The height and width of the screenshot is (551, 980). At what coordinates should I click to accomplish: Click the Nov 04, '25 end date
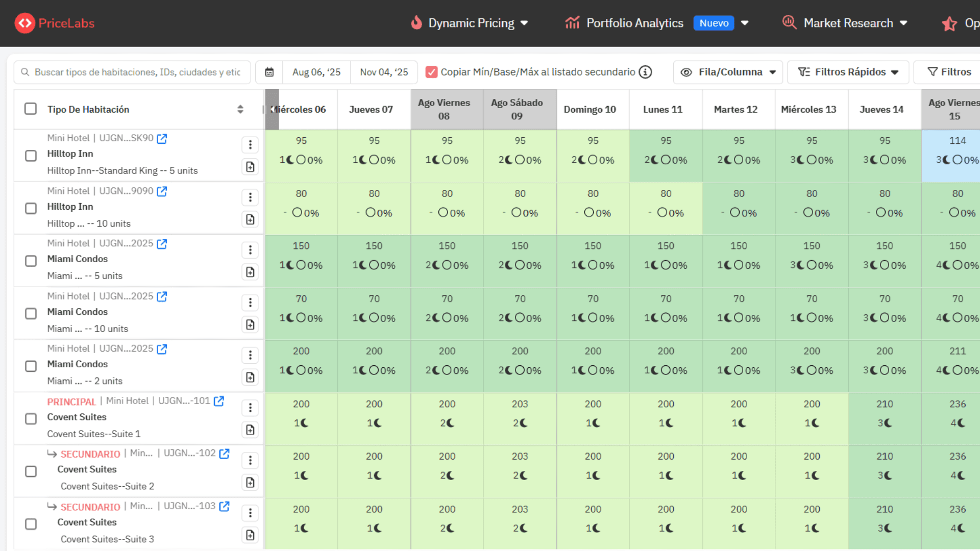pyautogui.click(x=384, y=72)
